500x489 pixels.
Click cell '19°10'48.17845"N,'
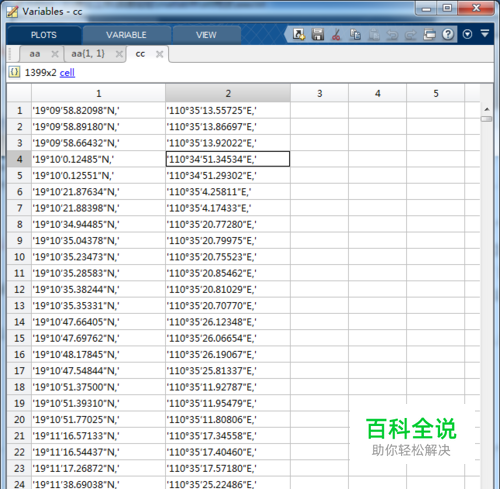click(x=99, y=354)
